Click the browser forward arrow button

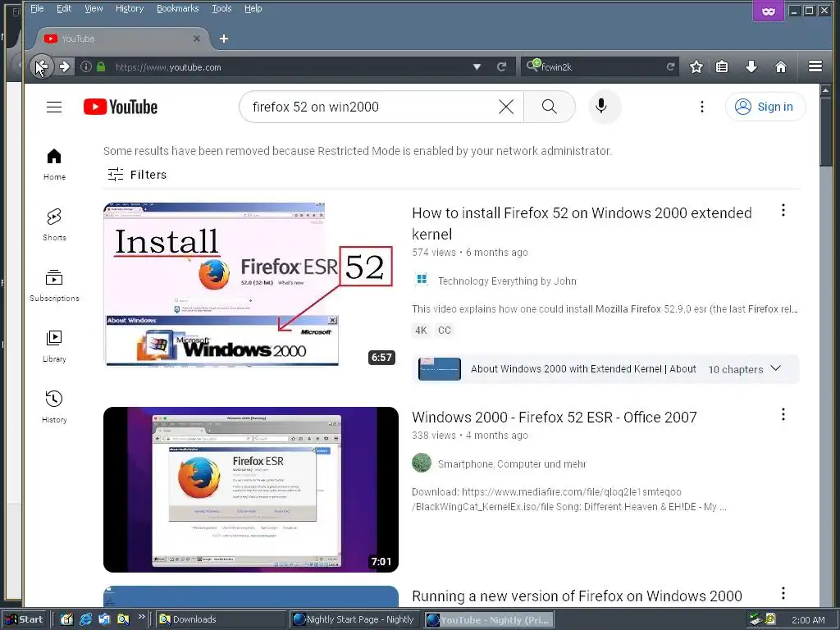click(64, 66)
